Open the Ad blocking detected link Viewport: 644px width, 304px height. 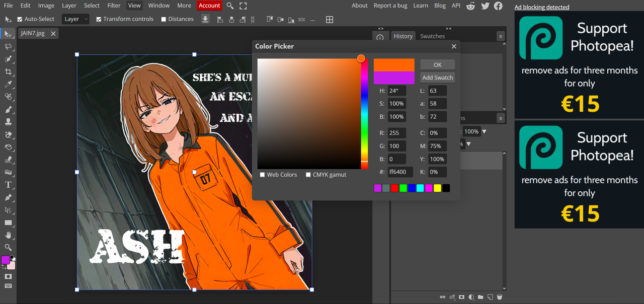(542, 7)
